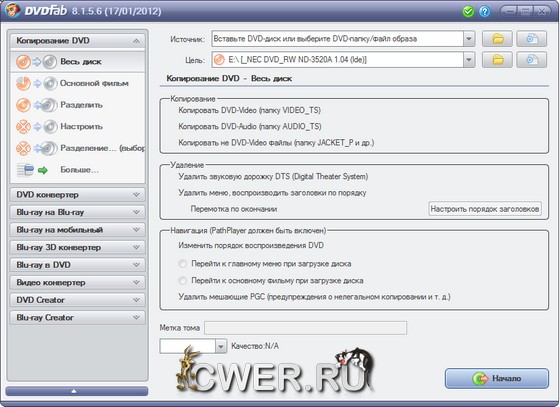The height and width of the screenshot is (407, 560).
Task: Click the green checkmark icon in title bar
Action: coord(468,11)
